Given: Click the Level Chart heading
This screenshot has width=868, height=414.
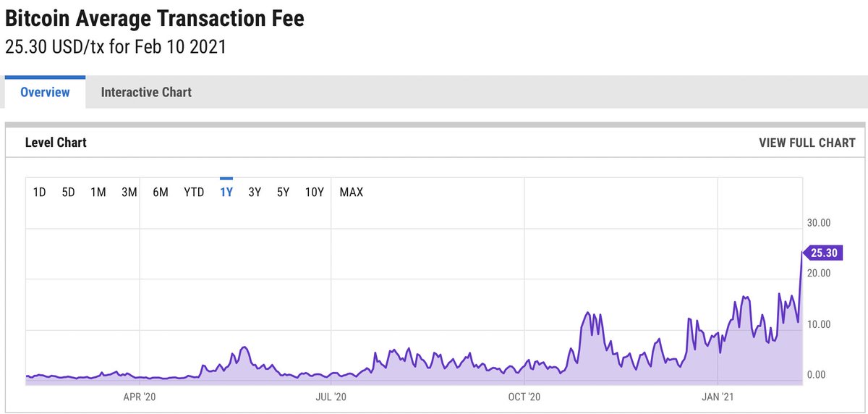Looking at the screenshot, I should (x=56, y=143).
